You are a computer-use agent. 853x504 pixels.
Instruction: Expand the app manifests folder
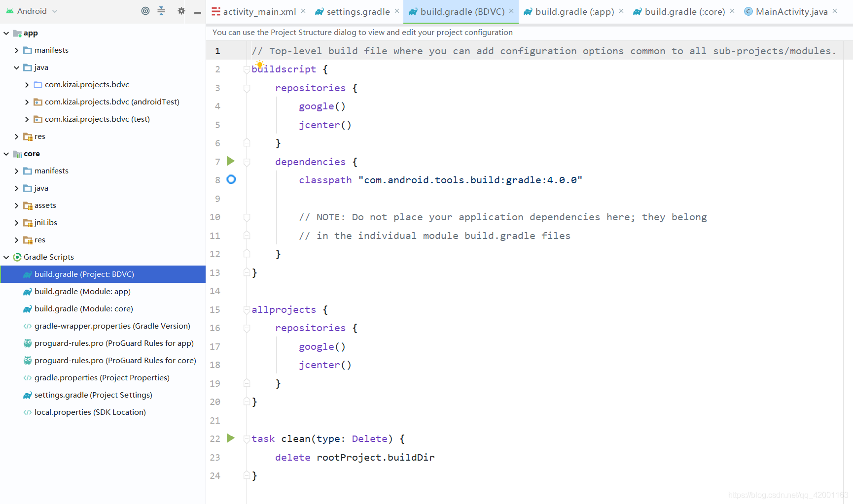coord(17,50)
